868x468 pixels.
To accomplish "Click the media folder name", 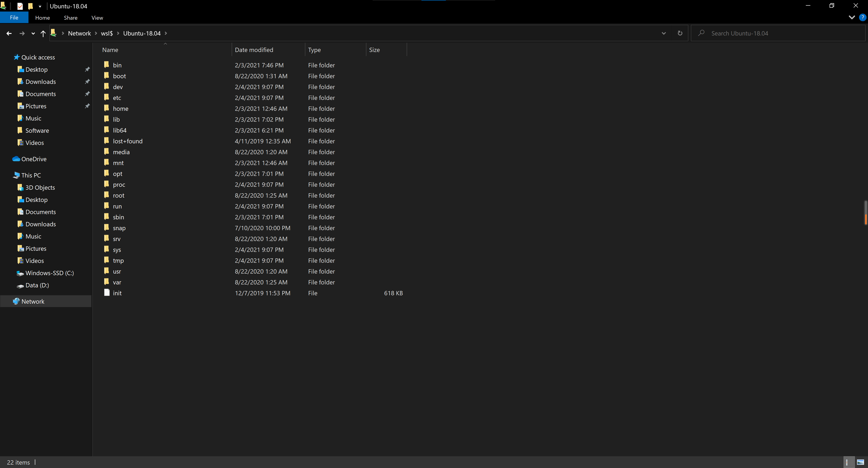I will (121, 152).
